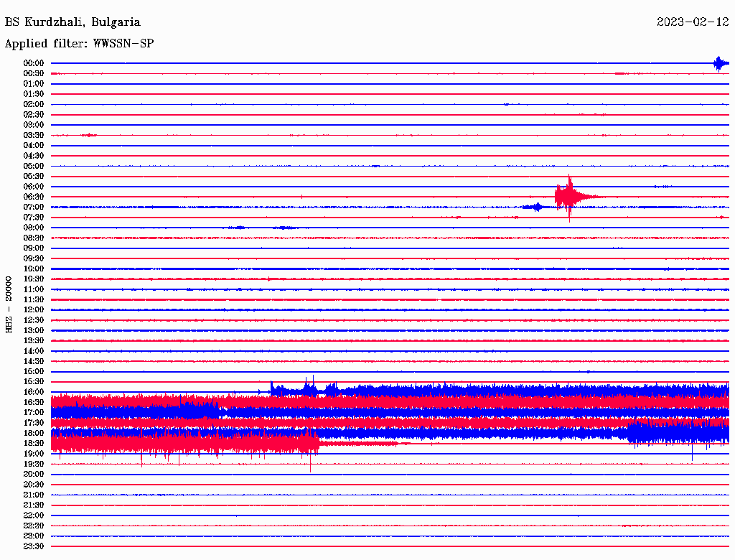Viewport: 735px width, 560px height.
Task: Click the 19:30 time label
Action: point(34,464)
